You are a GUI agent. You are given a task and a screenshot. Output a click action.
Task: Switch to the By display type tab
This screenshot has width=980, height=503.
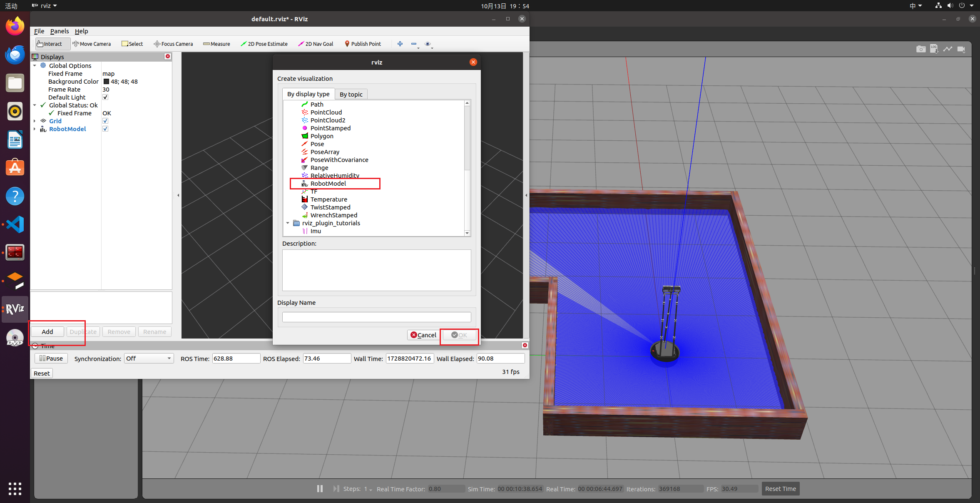click(308, 94)
